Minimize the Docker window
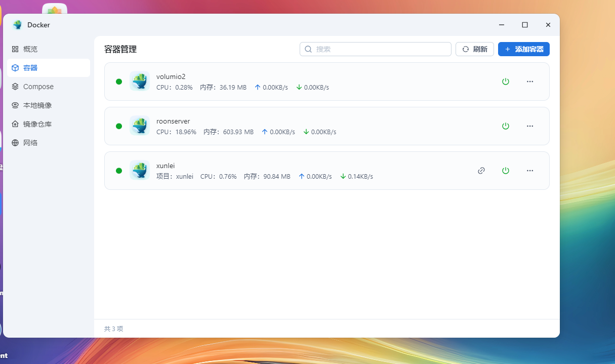The image size is (615, 364). click(x=502, y=25)
